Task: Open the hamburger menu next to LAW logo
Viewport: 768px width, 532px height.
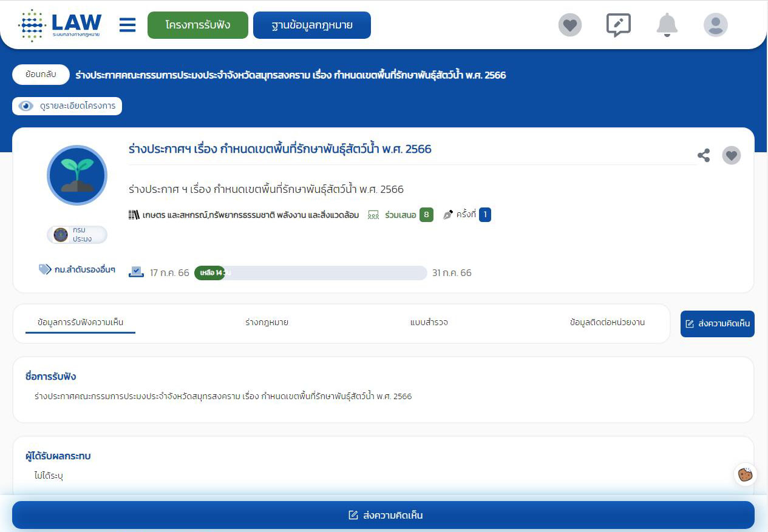Action: (x=127, y=25)
